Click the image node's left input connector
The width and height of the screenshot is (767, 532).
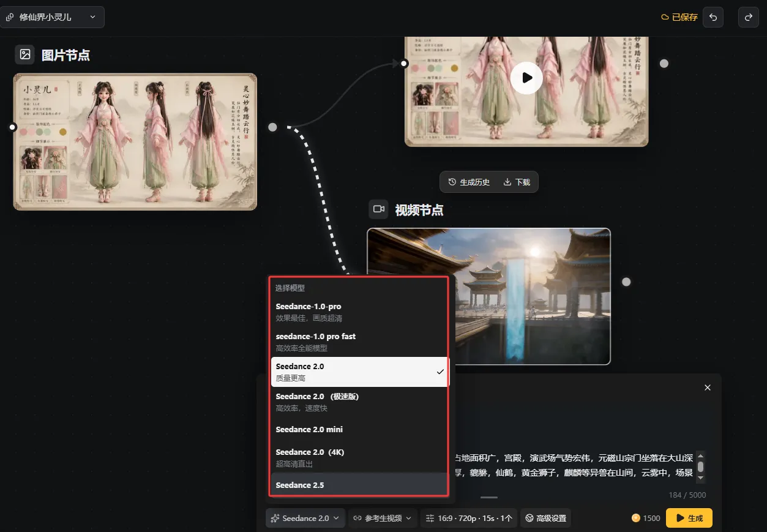pyautogui.click(x=12, y=127)
